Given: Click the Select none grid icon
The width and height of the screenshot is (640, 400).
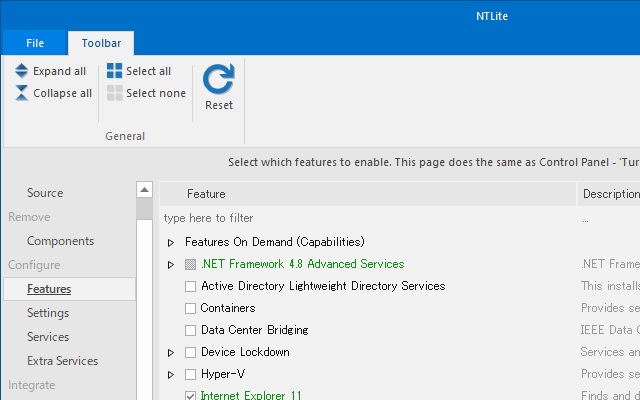Looking at the screenshot, I should (114, 93).
